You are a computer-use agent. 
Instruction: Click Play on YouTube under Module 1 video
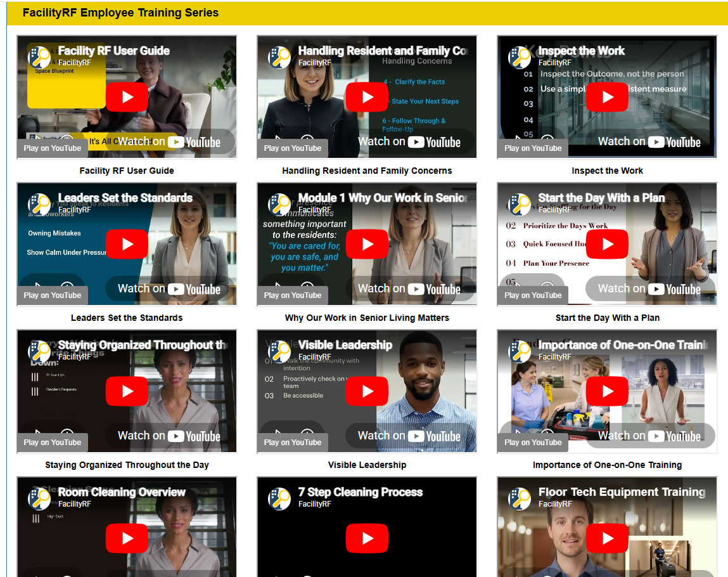[293, 295]
